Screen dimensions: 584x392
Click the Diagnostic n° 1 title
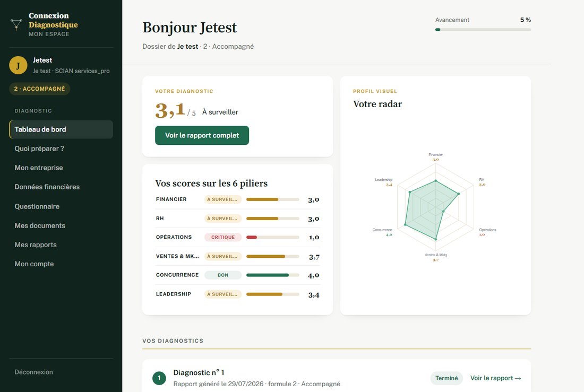click(x=199, y=373)
